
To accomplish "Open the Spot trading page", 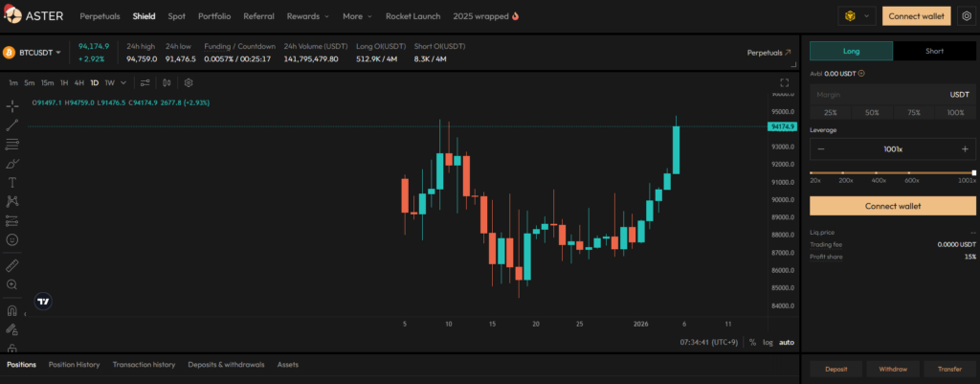I will click(x=177, y=16).
